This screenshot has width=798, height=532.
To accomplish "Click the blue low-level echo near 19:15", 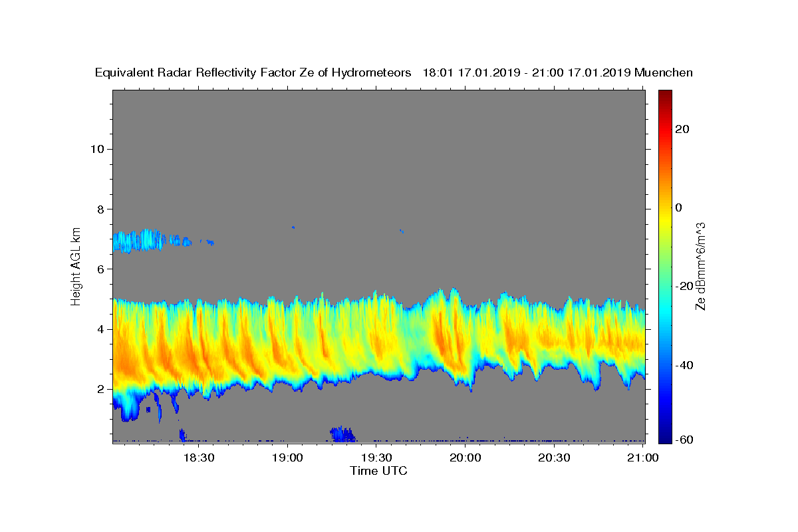I will (x=343, y=434).
